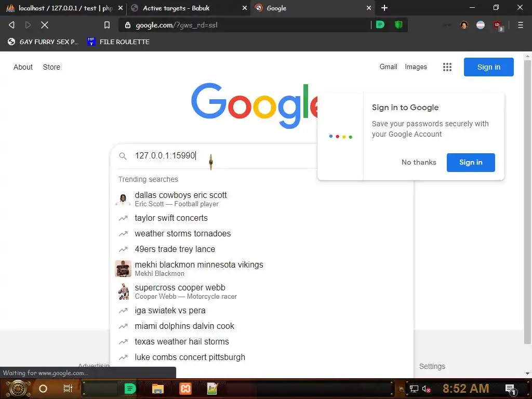Close the Google tab

[x=369, y=8]
